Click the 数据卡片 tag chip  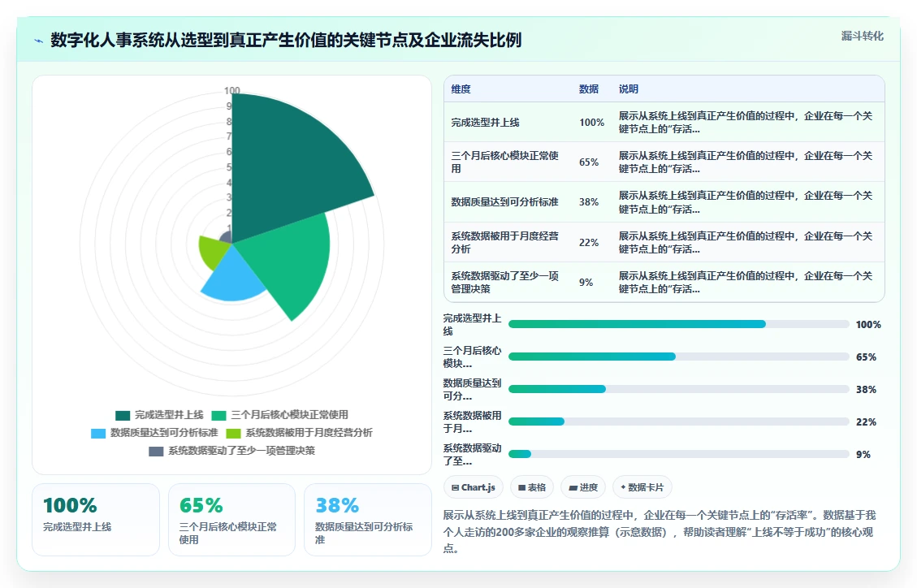click(x=642, y=486)
